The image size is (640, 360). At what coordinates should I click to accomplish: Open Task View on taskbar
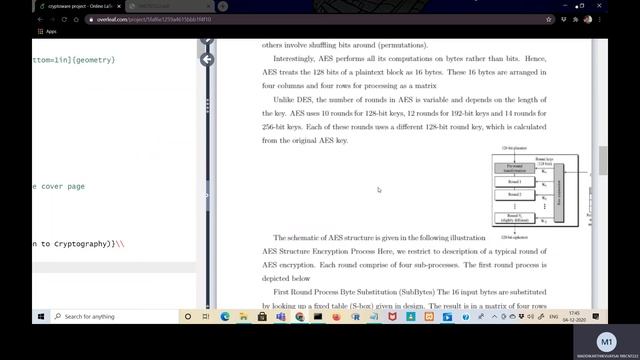(206, 316)
